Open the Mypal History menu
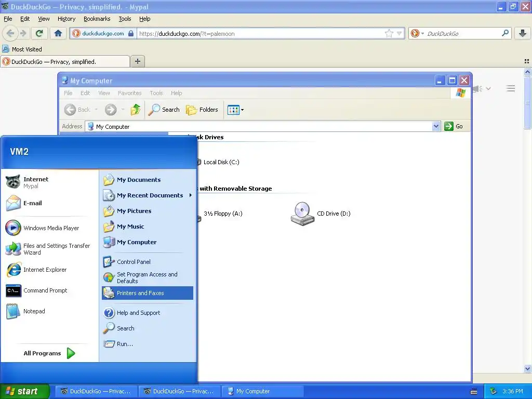This screenshot has height=399, width=532. pos(66,19)
